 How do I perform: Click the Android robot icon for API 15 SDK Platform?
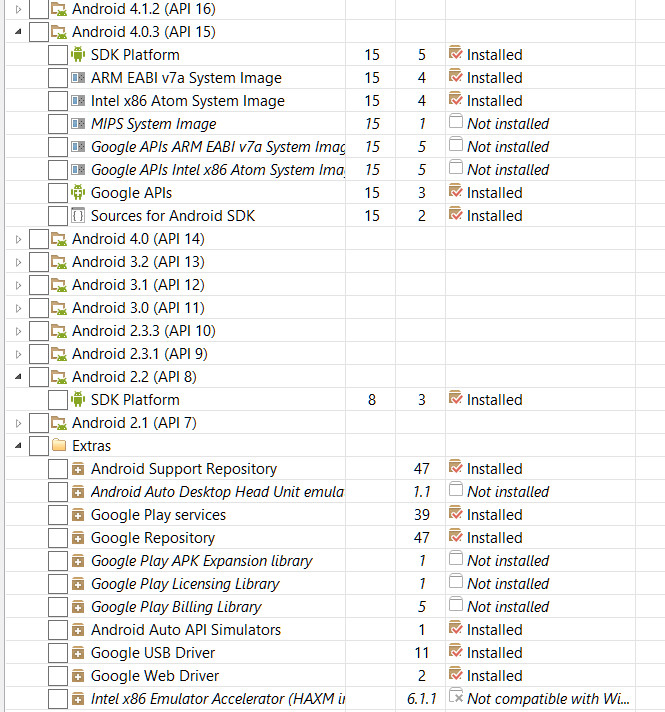pyautogui.click(x=78, y=54)
